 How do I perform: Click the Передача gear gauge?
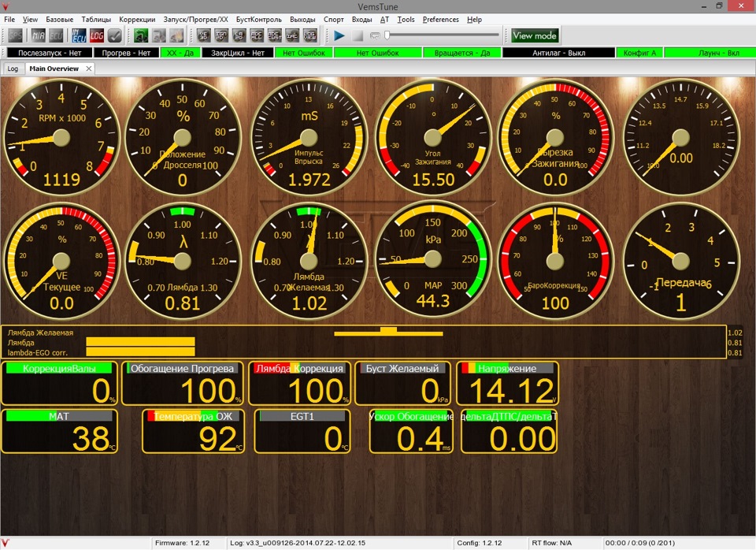tap(680, 261)
